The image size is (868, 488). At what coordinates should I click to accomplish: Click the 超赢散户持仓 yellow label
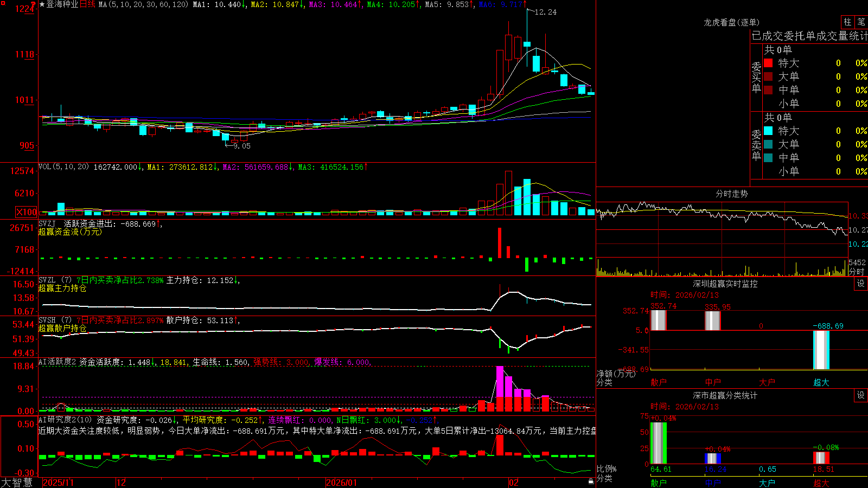click(x=62, y=328)
